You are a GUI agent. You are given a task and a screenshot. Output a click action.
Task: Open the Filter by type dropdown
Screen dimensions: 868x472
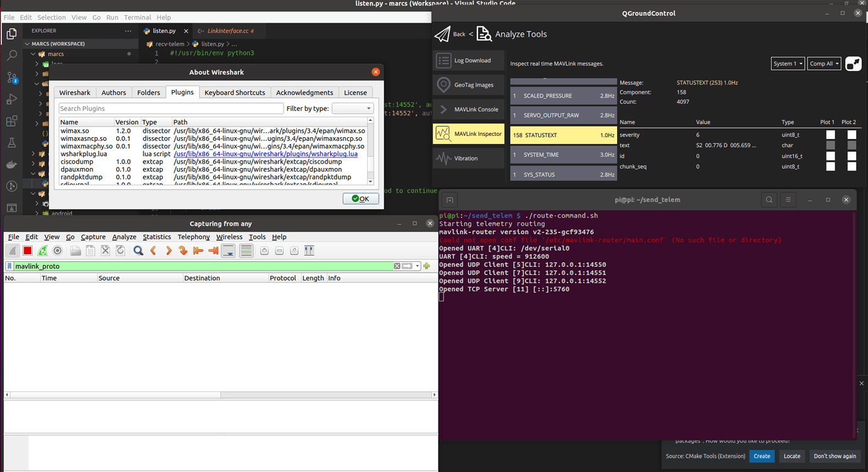353,108
